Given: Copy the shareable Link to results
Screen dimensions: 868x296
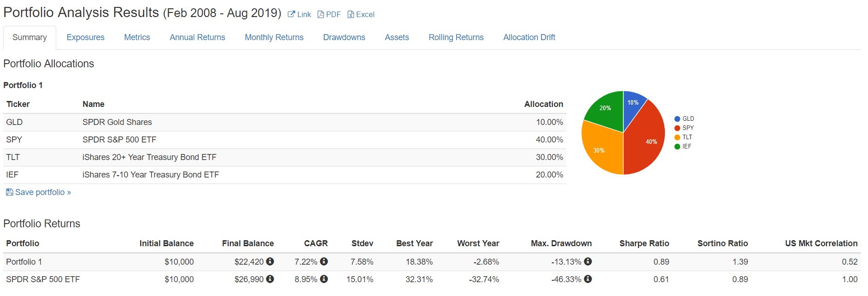Looking at the screenshot, I should (x=299, y=14).
